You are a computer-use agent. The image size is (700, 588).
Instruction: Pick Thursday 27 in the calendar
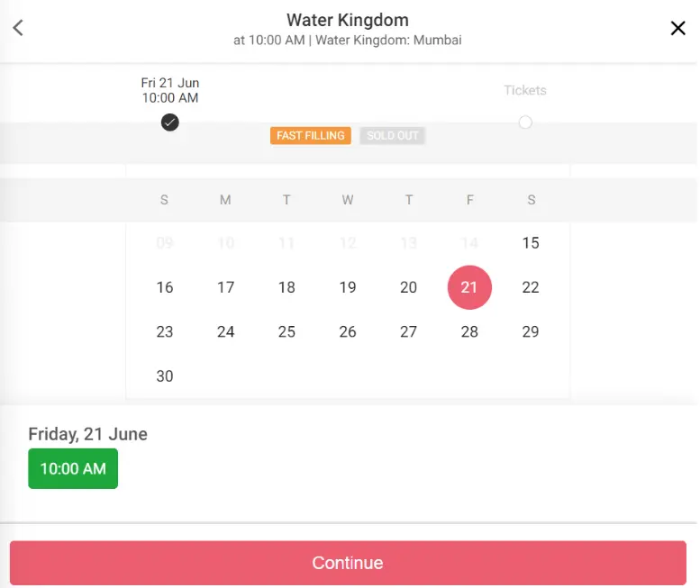click(x=408, y=331)
